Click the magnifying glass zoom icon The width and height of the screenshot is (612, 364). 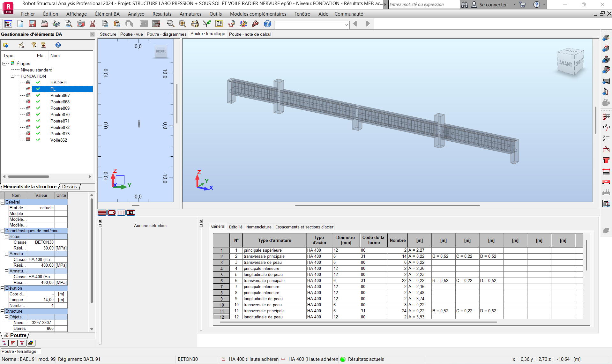click(170, 24)
